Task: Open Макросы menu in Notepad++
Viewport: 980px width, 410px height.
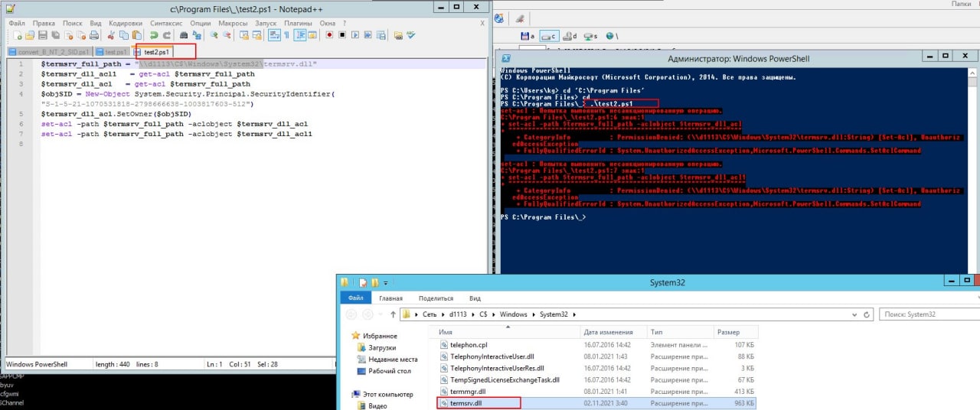Action: tap(233, 23)
